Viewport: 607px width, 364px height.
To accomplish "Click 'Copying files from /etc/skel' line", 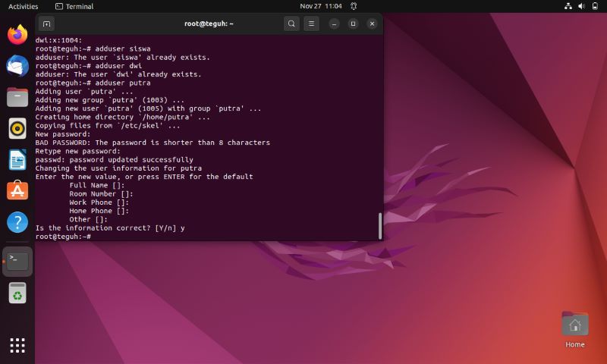I will 108,125.
